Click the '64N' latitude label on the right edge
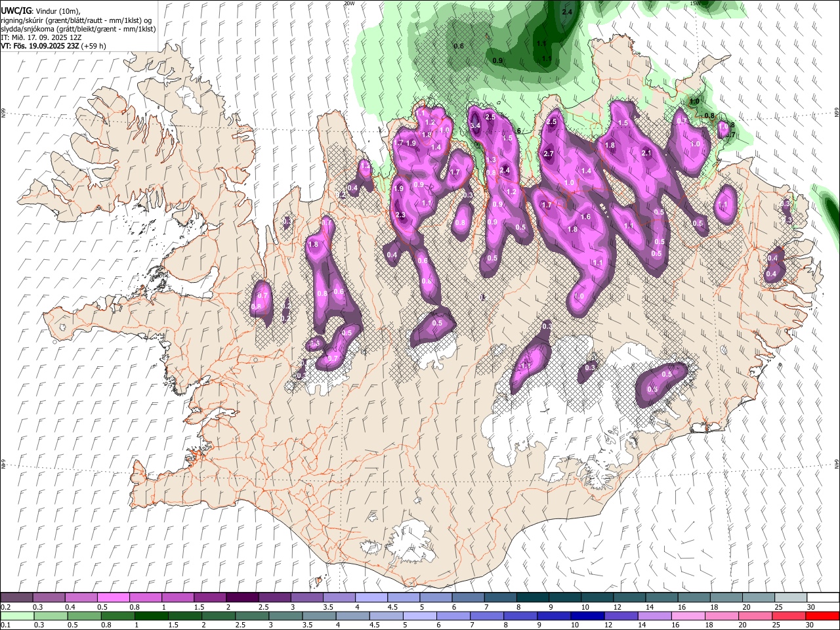This screenshot has width=840, height=630. [x=836, y=464]
